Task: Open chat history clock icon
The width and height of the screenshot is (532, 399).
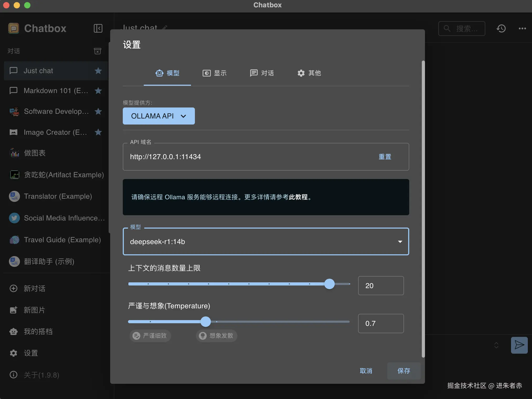Action: coord(501,28)
